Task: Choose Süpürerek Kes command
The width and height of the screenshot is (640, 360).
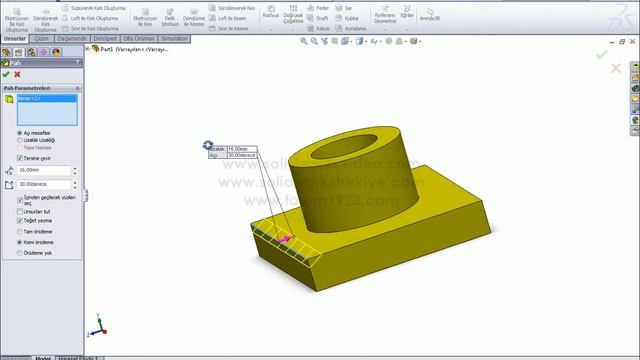Action: tap(232, 8)
